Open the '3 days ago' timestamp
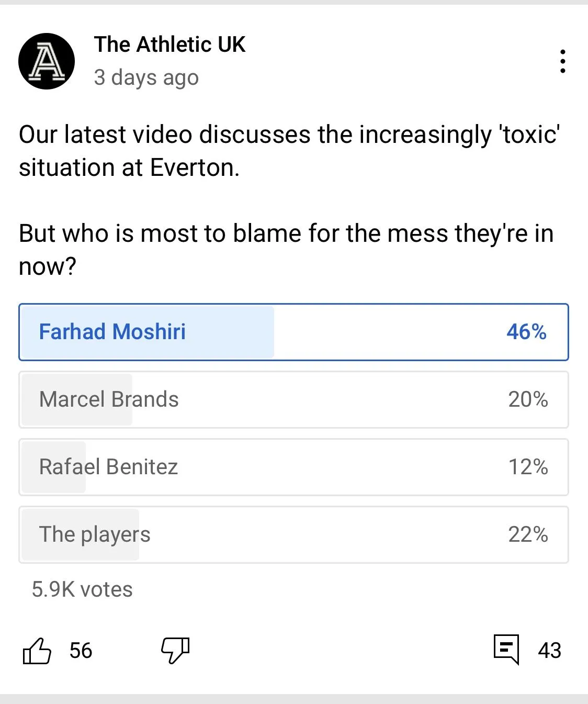588x704 pixels. click(146, 77)
